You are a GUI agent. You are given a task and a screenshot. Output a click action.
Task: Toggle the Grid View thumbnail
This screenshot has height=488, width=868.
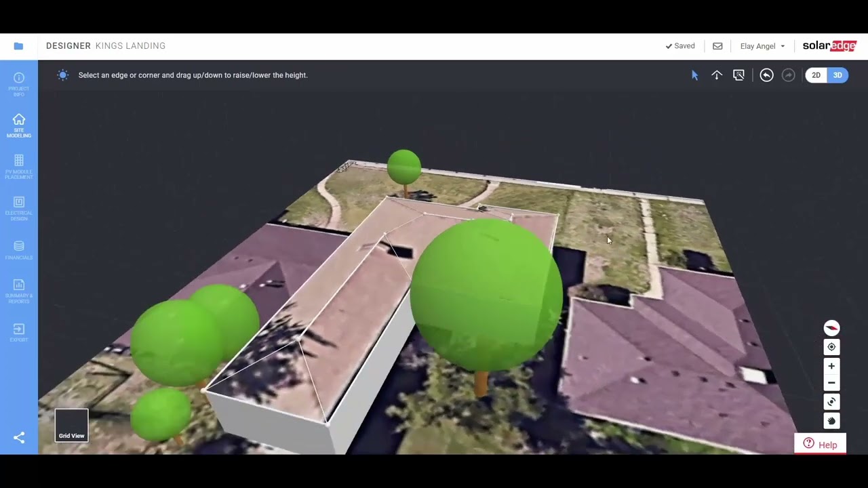[71, 426]
